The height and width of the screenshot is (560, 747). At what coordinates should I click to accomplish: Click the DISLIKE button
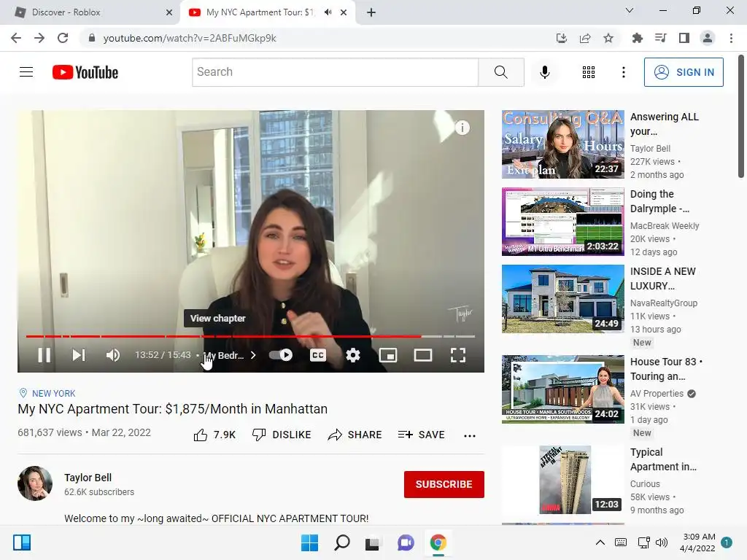[x=282, y=435]
